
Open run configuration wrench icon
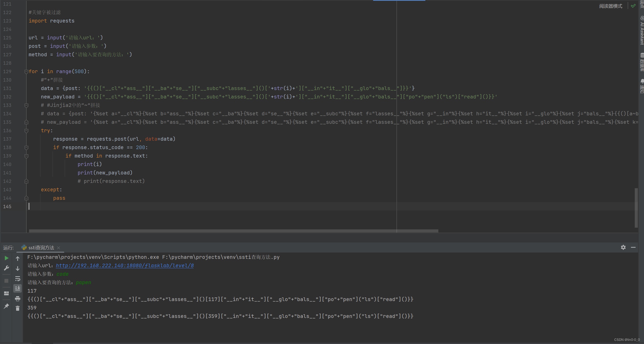tap(6, 268)
